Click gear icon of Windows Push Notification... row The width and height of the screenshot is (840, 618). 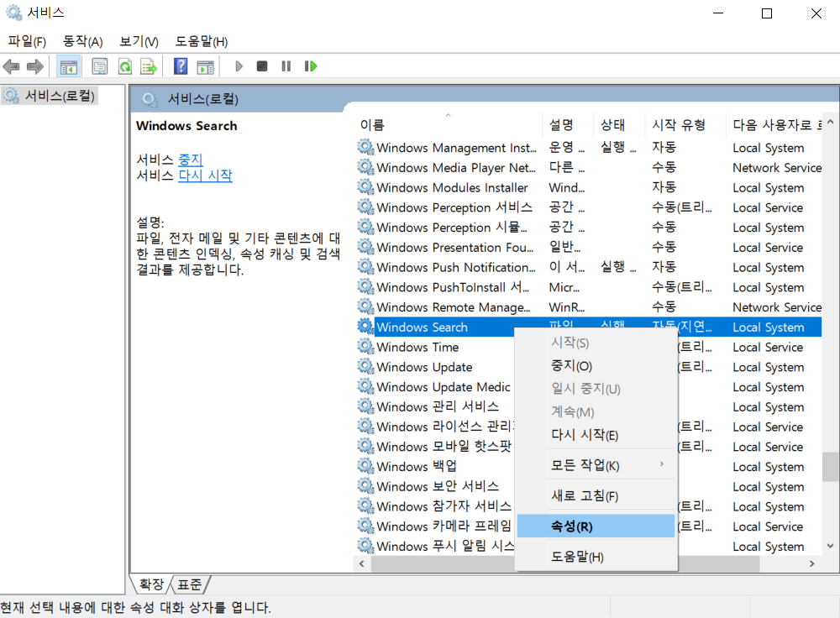click(x=366, y=266)
